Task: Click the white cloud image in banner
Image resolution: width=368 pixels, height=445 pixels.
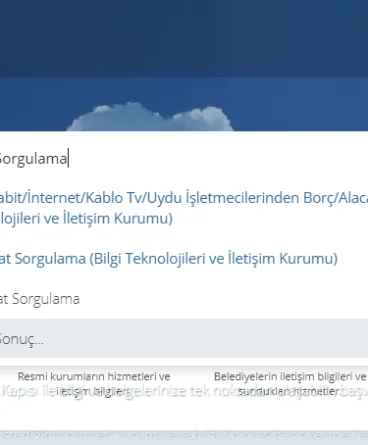Action: click(150, 118)
